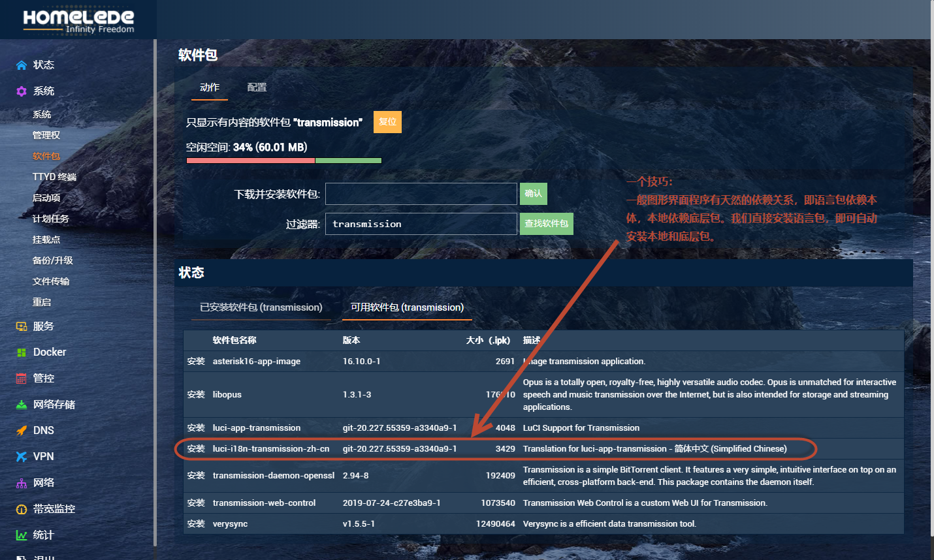
Task: Click the 统计 chart icon
Action: tap(22, 535)
